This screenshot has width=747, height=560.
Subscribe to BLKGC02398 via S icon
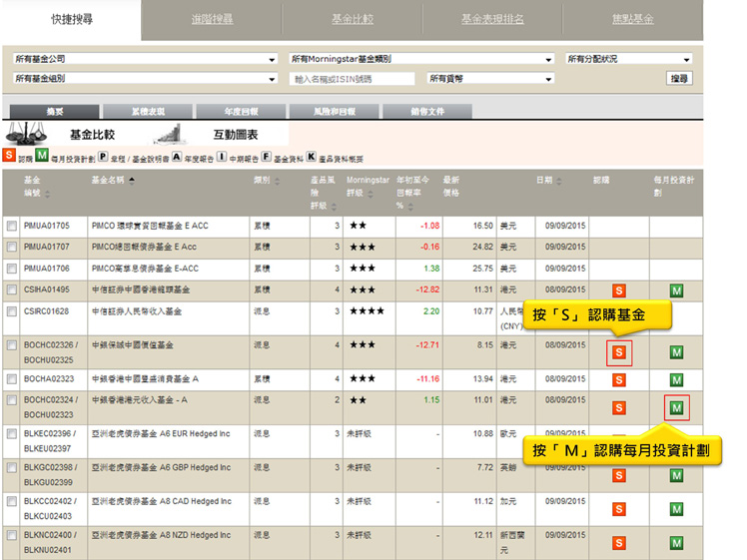tap(619, 475)
